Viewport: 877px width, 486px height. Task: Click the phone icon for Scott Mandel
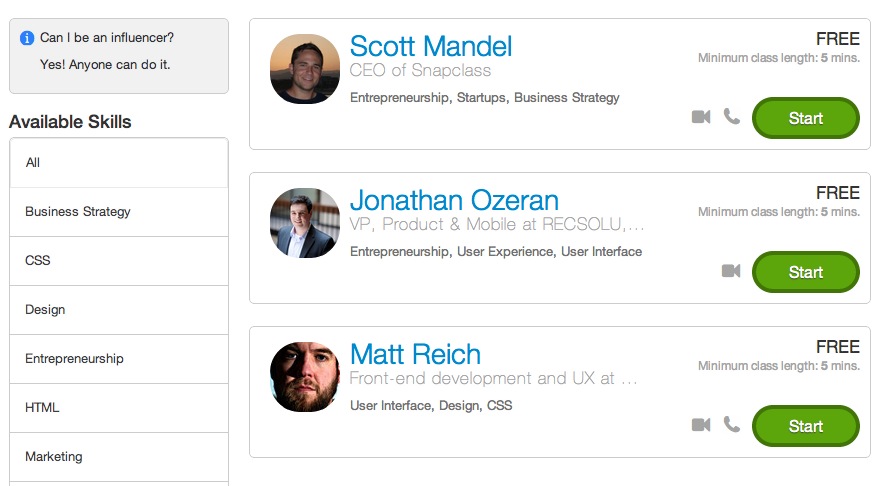click(732, 116)
